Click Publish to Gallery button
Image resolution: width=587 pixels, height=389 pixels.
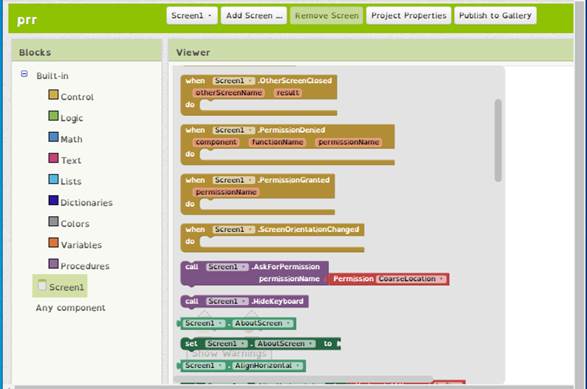tap(495, 16)
